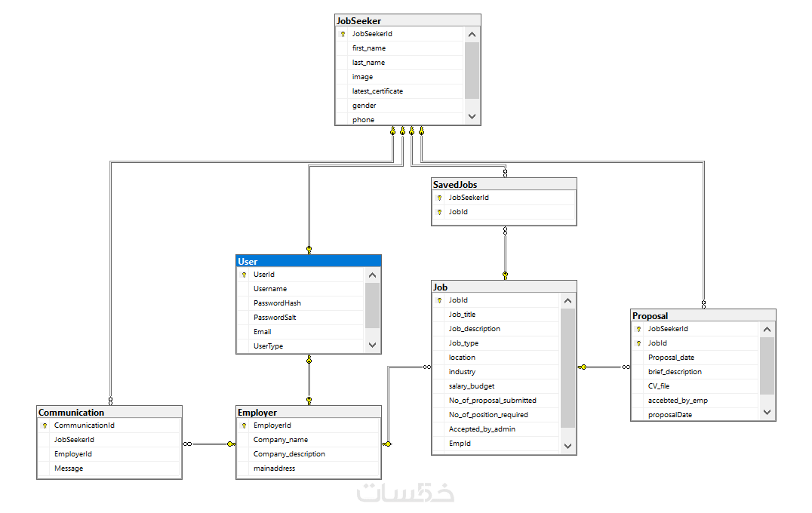Select the PasswordHash column in User
The image size is (812, 513).
point(301,303)
